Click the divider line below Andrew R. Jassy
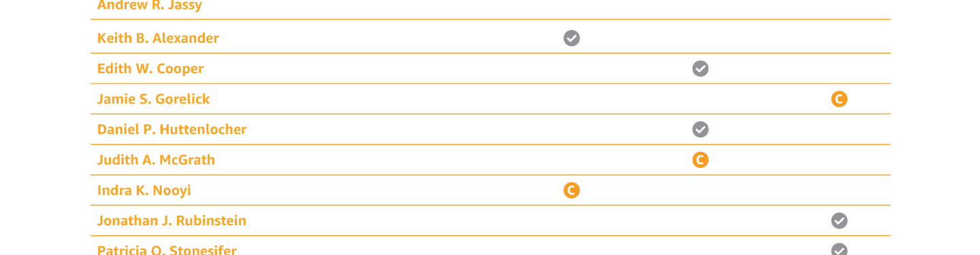Image resolution: width=980 pixels, height=255 pixels. 491,20
